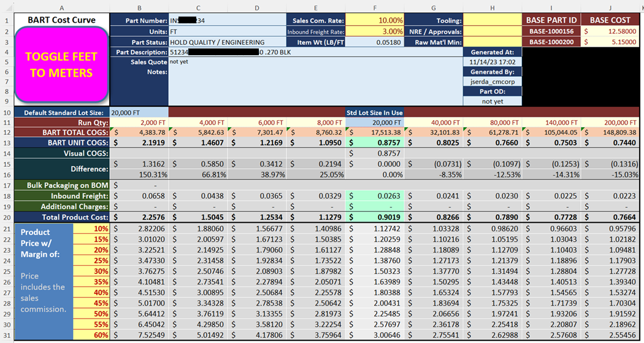The height and width of the screenshot is (343, 644).
Task: Select the Difference percentage 150.31%
Action: coord(139,175)
